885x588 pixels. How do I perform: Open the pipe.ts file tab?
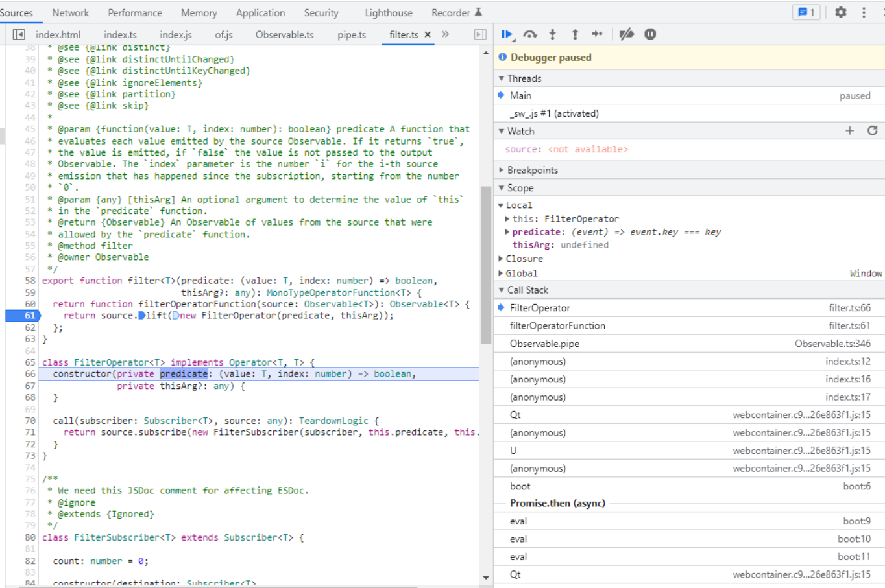[x=352, y=35]
